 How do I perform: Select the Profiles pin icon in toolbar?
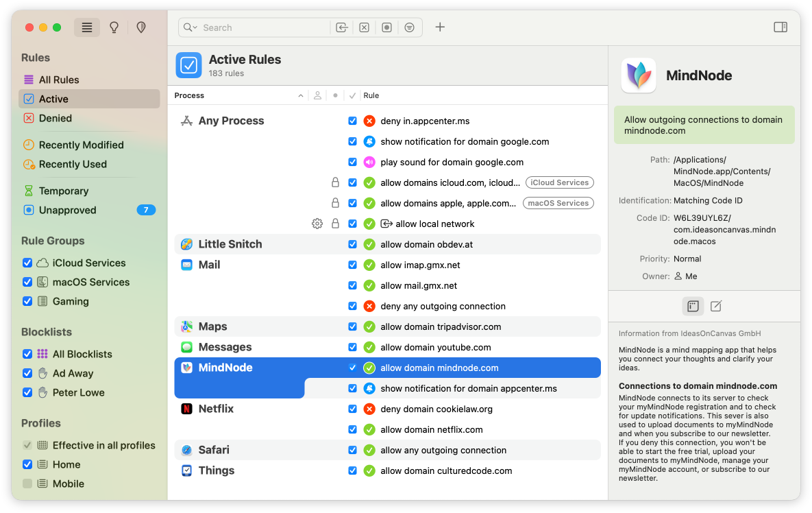pos(141,27)
